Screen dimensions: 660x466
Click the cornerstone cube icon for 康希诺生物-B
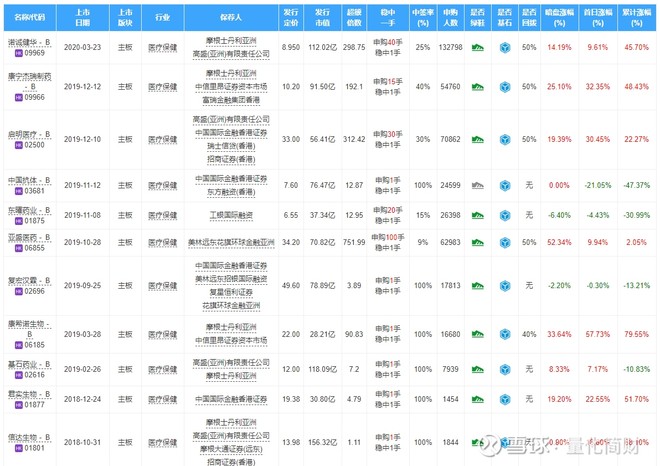pos(505,334)
